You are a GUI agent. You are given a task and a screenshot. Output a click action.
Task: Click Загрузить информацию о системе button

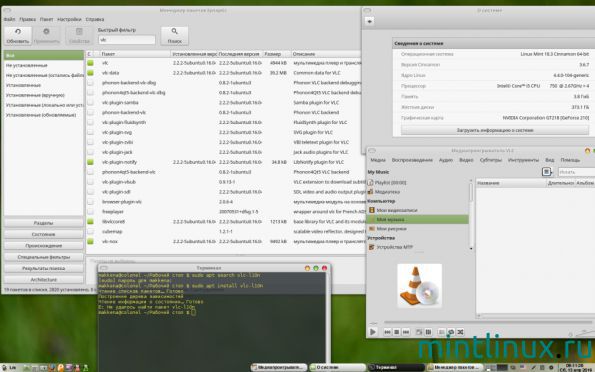[x=495, y=130]
